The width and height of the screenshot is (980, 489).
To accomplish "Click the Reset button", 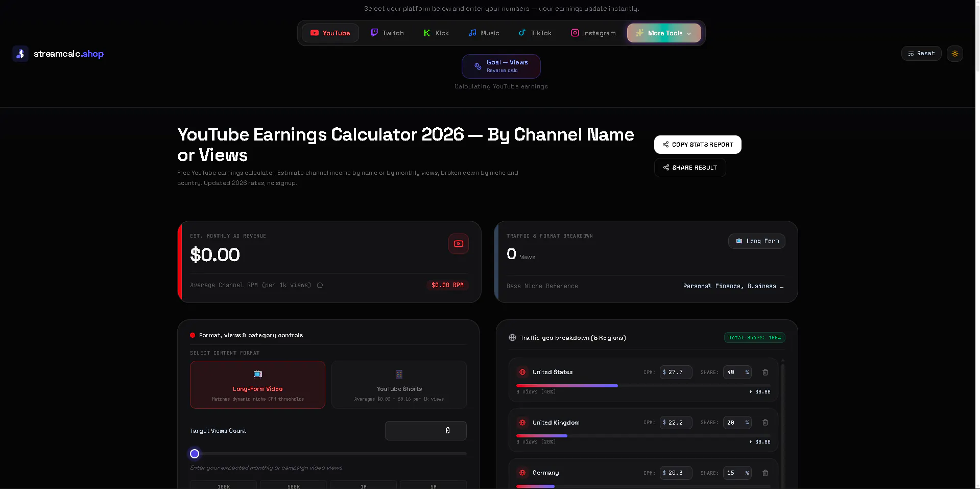I will [921, 53].
